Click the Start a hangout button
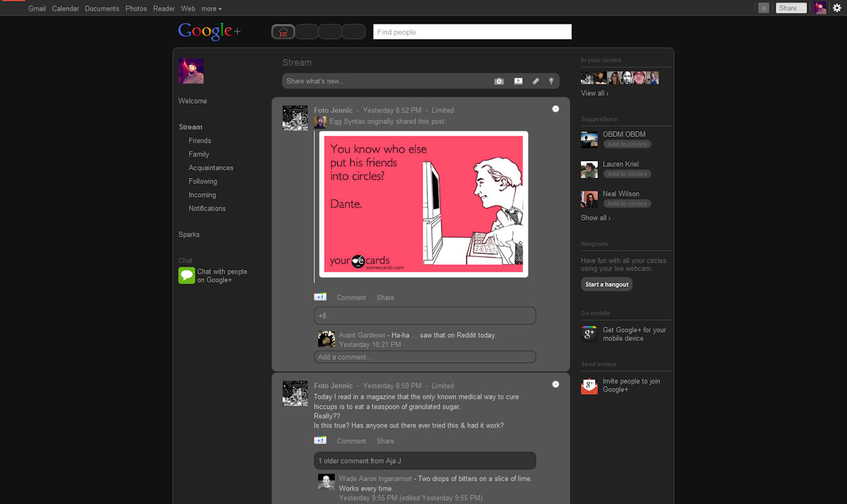 (x=606, y=284)
